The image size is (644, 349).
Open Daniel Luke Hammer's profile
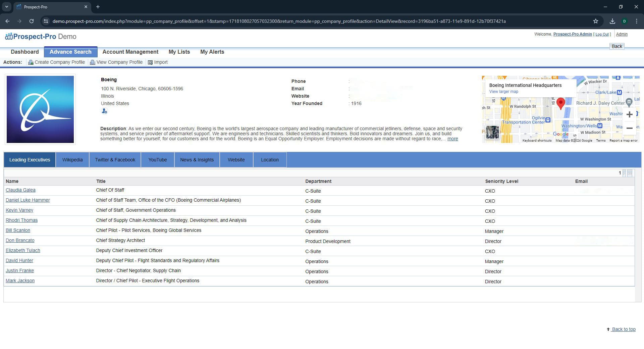(28, 200)
